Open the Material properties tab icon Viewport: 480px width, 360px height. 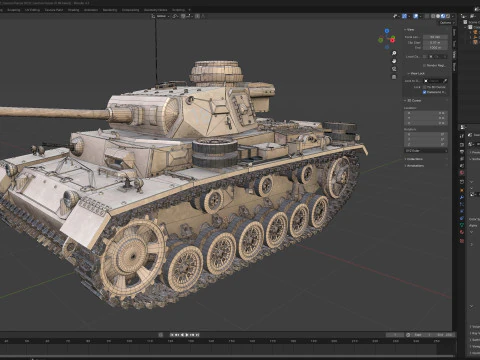[x=462, y=232]
